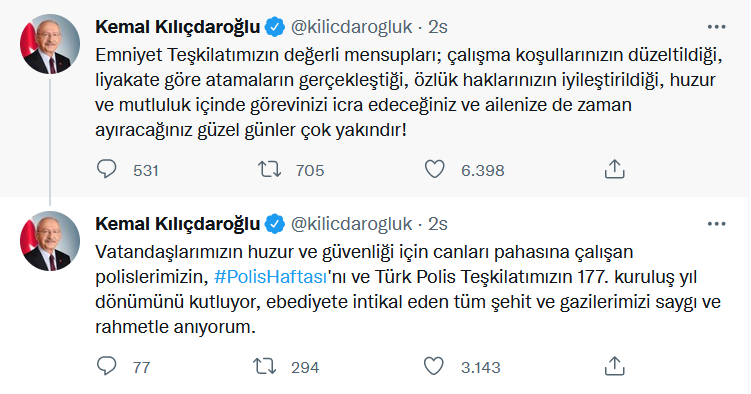Share the first tweet about Emniyet Teşkilatı
Image resolution: width=751 pixels, height=394 pixels.
(614, 169)
